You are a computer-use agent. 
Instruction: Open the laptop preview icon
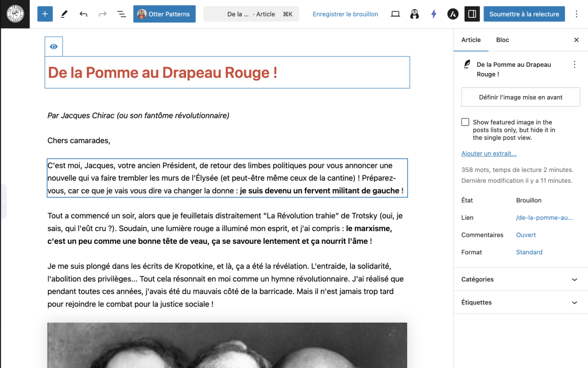395,14
